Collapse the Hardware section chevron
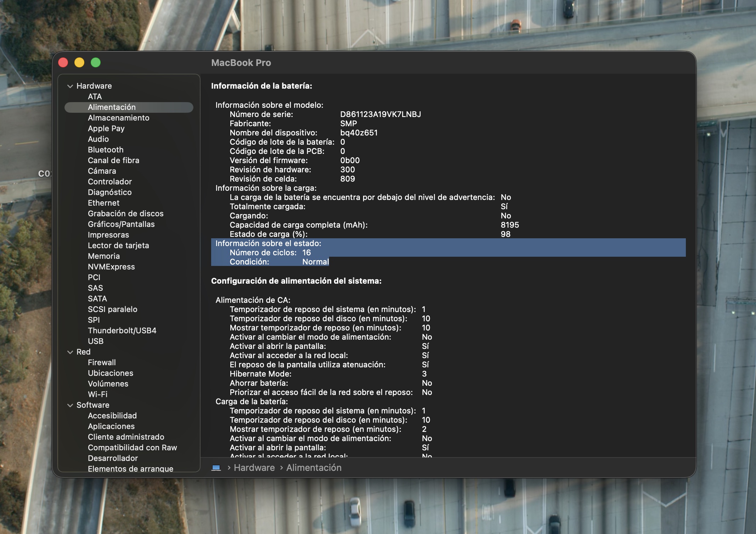 (x=70, y=86)
